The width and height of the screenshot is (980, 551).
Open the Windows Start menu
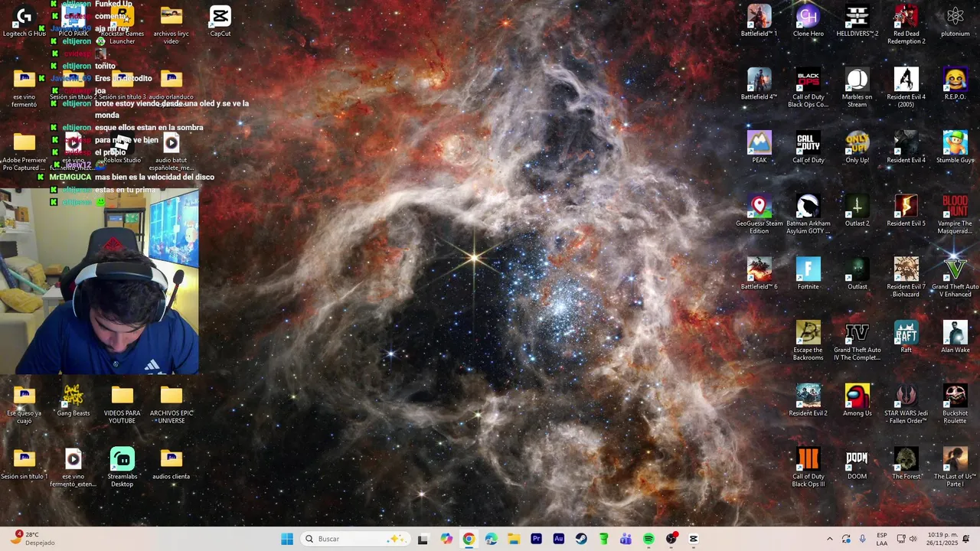click(x=287, y=539)
